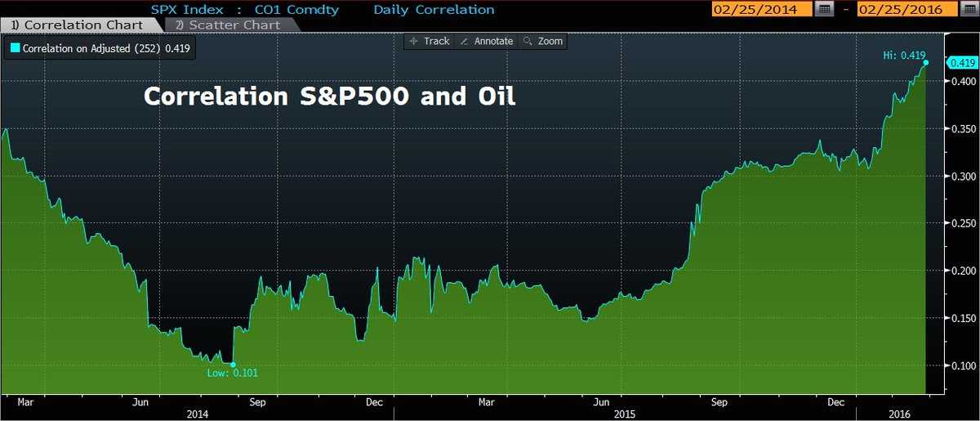Click the Correlation S&P500 and Oil annotation

[x=329, y=96]
